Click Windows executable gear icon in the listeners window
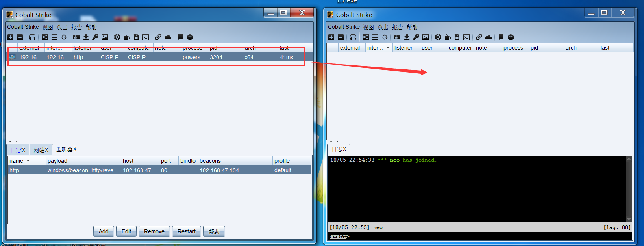644x246 pixels. tap(117, 37)
